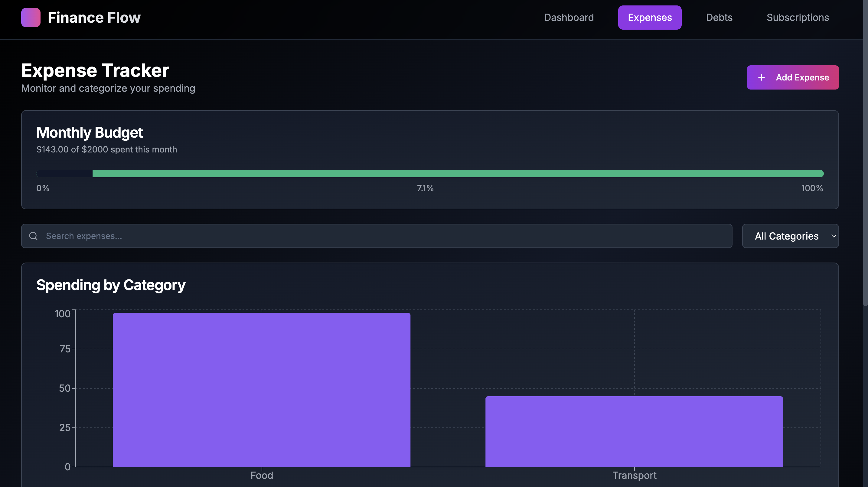The height and width of the screenshot is (487, 868).
Task: Click the green monthly budget progress bar
Action: click(x=458, y=174)
